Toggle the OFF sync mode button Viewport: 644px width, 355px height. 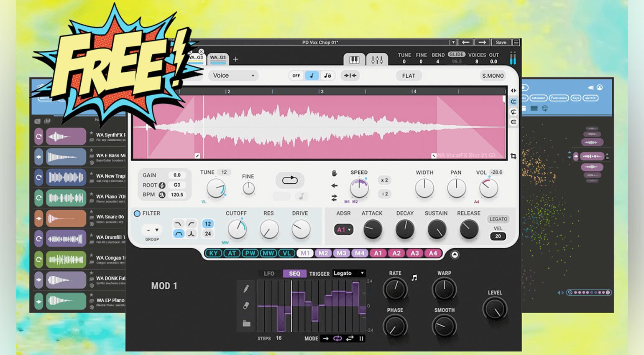coord(296,76)
